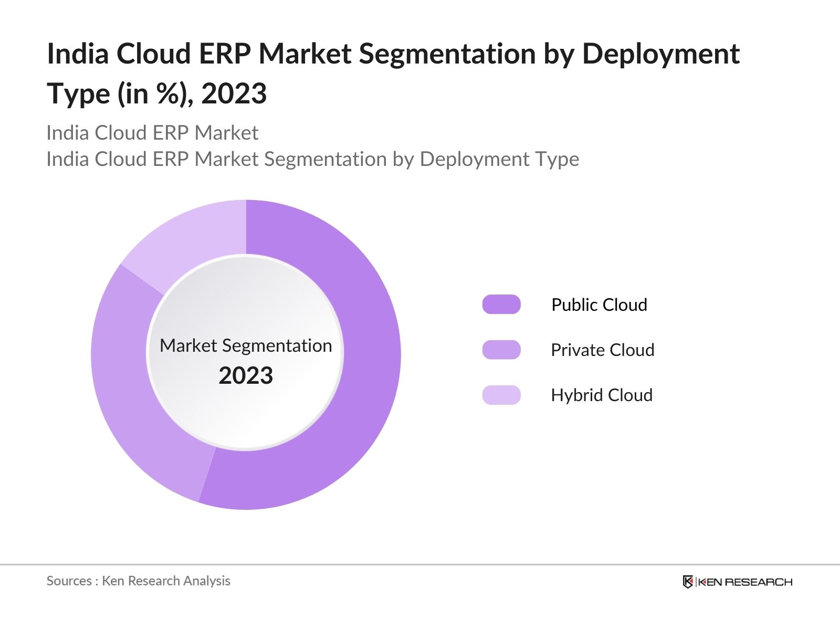Select the Private Cloud legend swatch

tap(502, 349)
